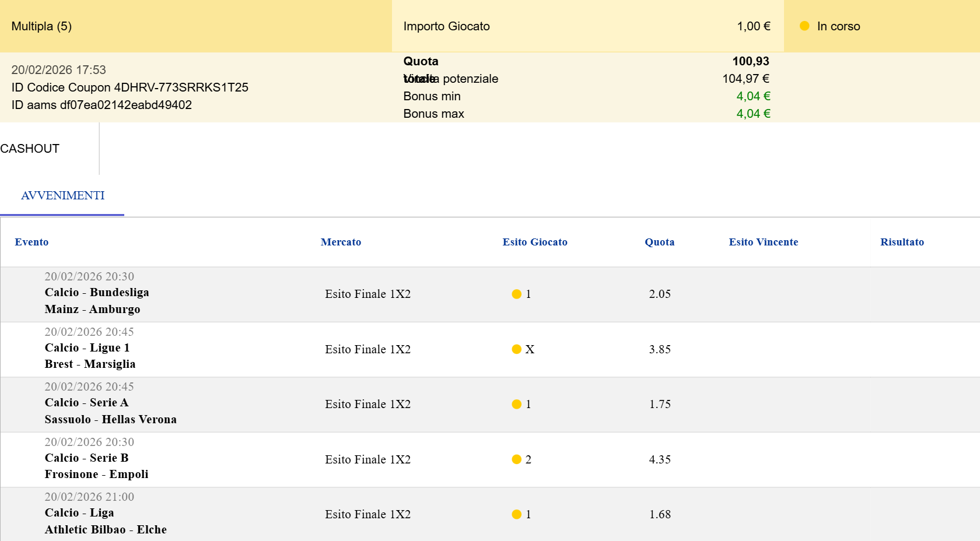The image size is (980, 541).
Task: Click the Risultato column header
Action: coord(902,242)
